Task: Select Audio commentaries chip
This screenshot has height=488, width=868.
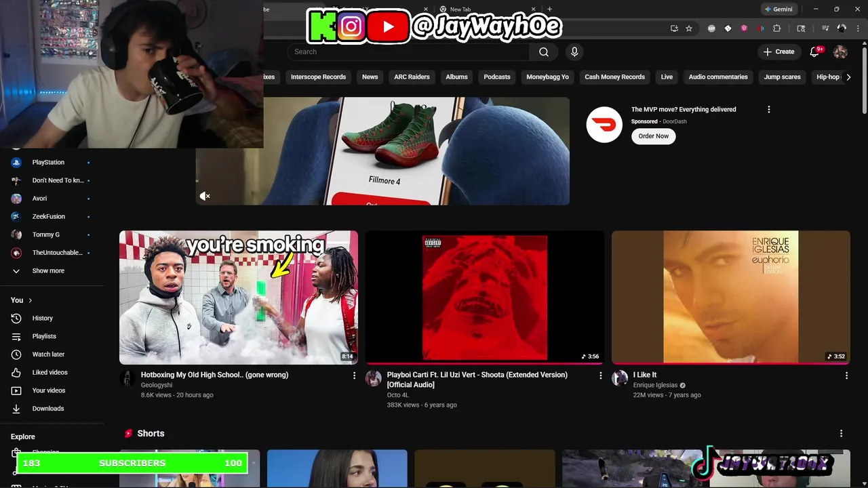Action: point(718,77)
